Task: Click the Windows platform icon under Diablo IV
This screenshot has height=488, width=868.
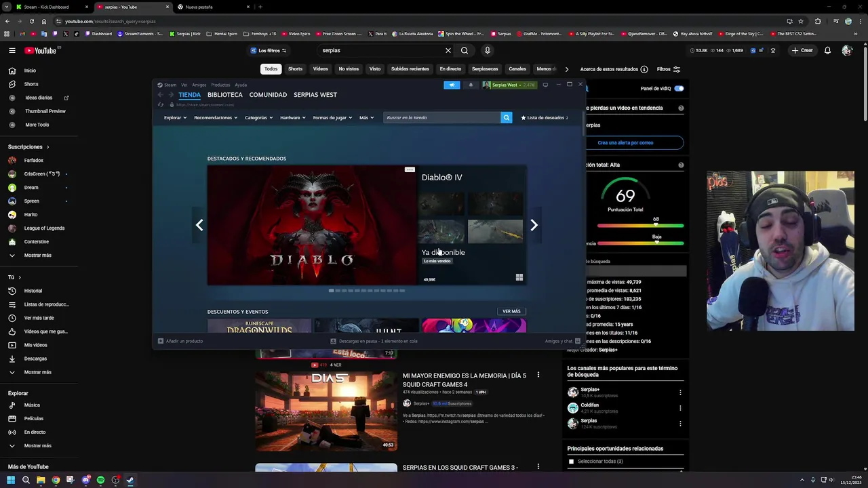Action: tap(519, 277)
